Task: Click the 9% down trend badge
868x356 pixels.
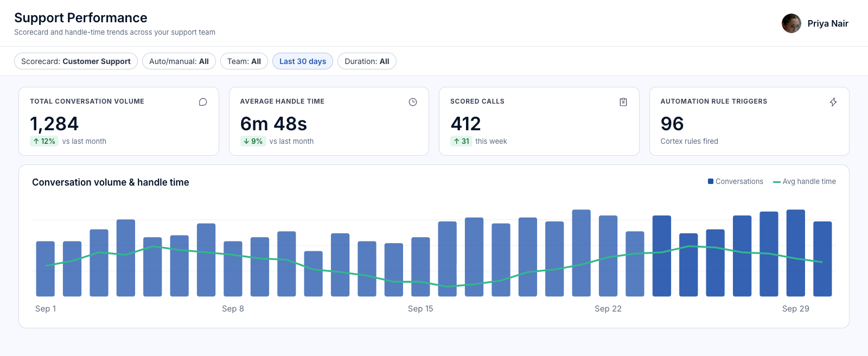Action: [253, 141]
